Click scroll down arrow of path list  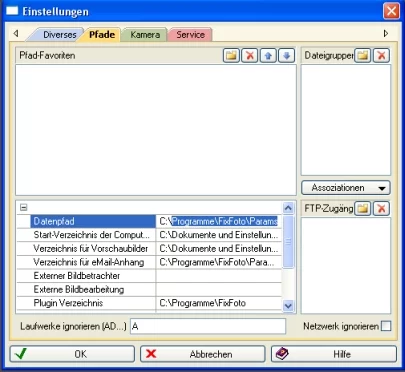click(288, 305)
